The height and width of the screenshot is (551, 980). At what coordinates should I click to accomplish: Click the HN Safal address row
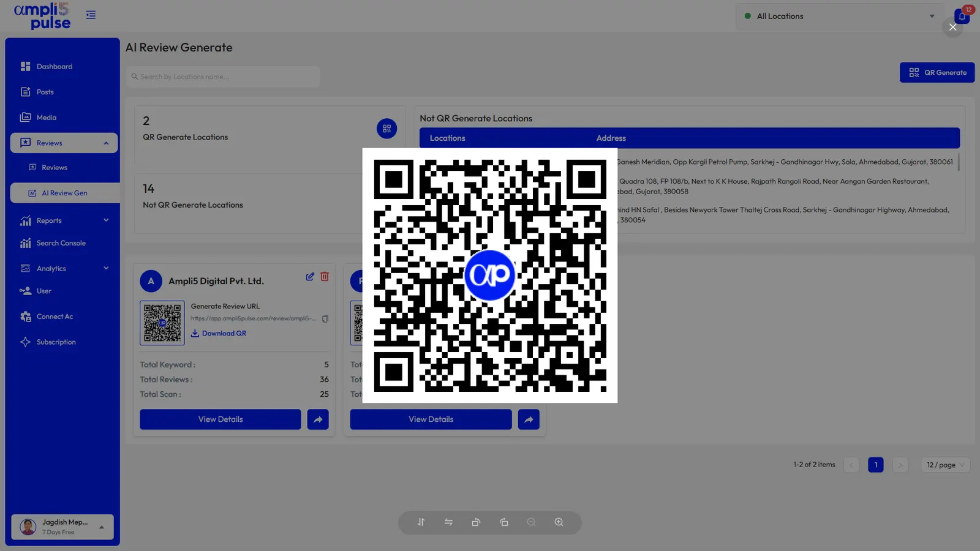coord(784,215)
